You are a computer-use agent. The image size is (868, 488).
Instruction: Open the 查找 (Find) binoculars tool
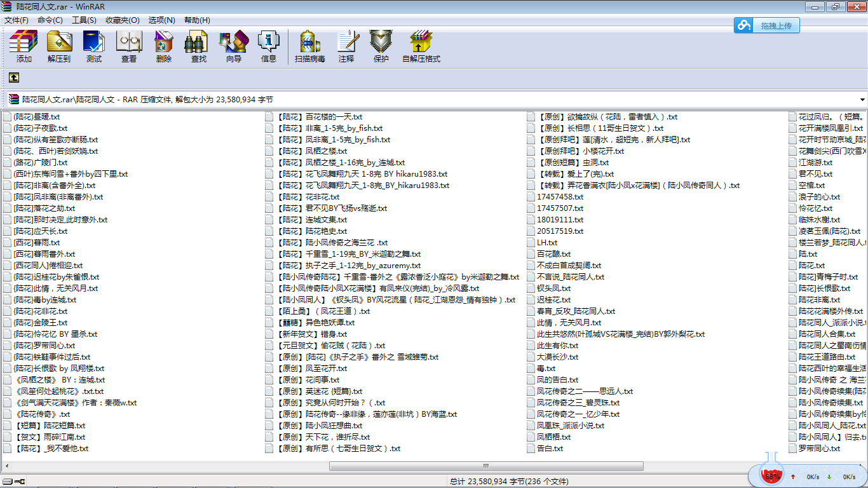[198, 46]
